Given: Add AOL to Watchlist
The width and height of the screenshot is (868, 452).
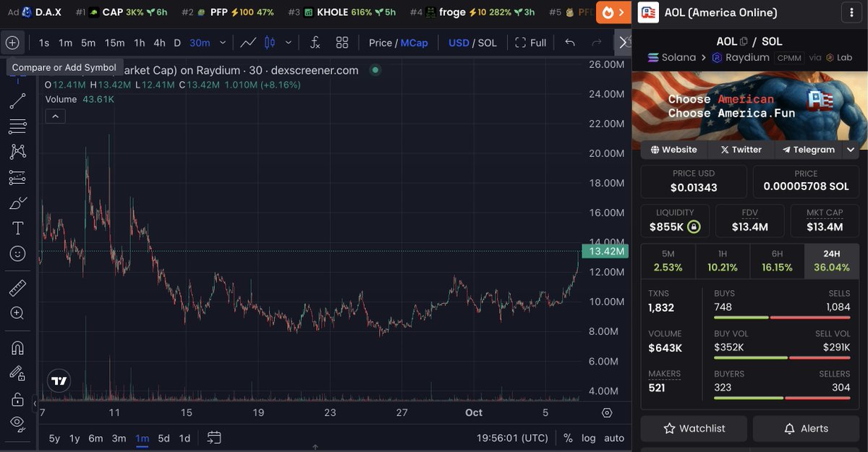Looking at the screenshot, I should [694, 429].
